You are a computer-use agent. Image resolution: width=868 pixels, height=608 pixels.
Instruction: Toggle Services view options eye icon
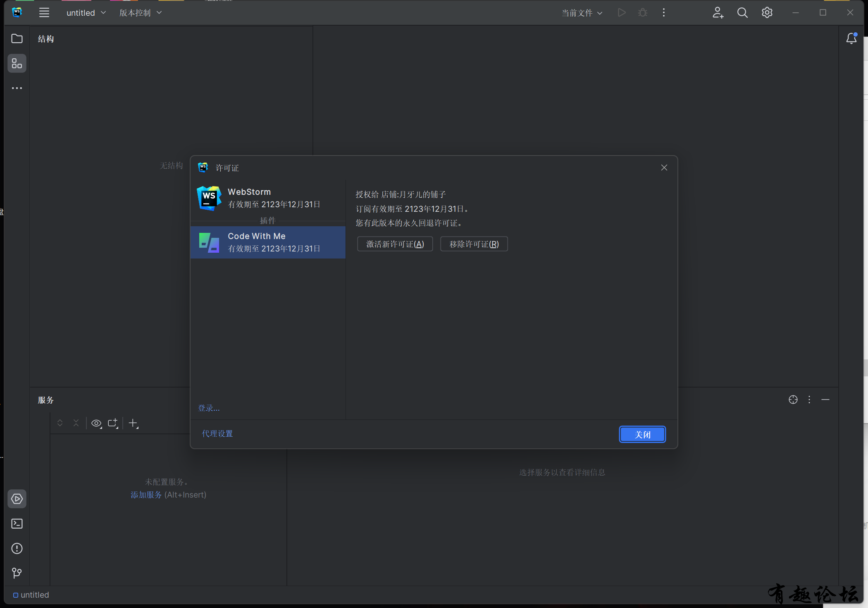[96, 423]
